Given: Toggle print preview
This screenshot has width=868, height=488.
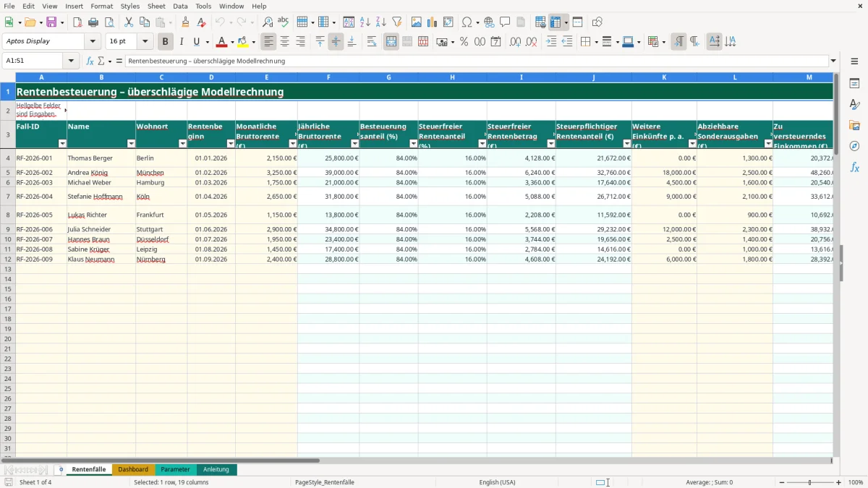Looking at the screenshot, I should (x=109, y=22).
